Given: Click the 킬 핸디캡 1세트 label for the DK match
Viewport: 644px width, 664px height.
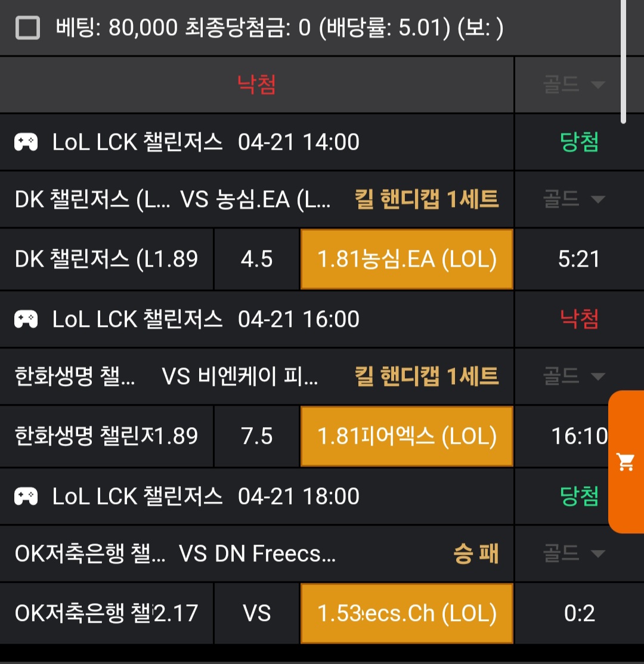Looking at the screenshot, I should [x=426, y=199].
